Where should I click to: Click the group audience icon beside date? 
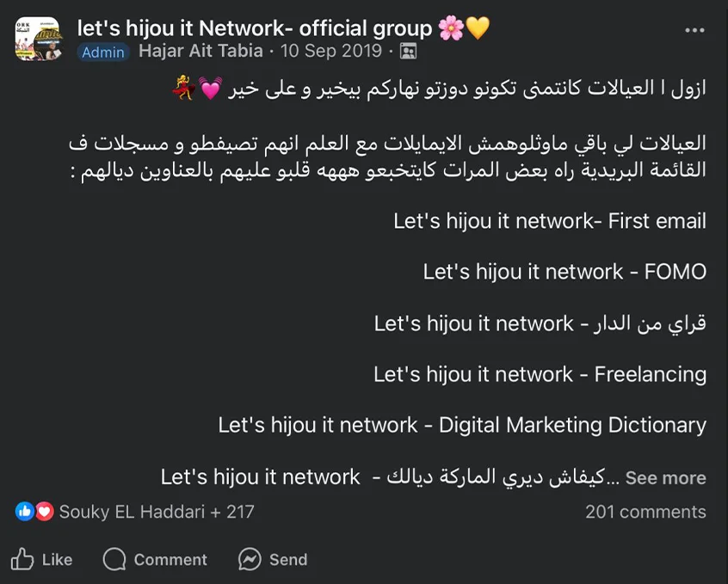pos(409,52)
